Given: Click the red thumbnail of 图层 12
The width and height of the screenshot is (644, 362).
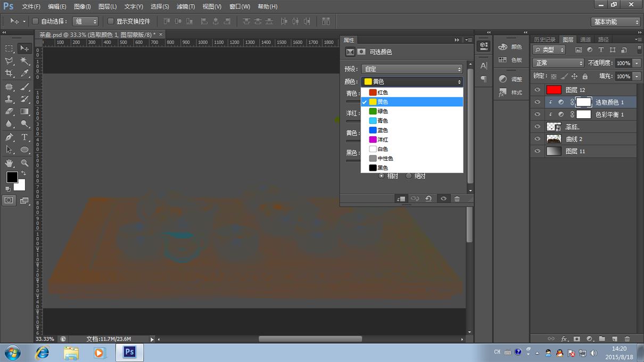Looking at the screenshot, I should tap(554, 90).
